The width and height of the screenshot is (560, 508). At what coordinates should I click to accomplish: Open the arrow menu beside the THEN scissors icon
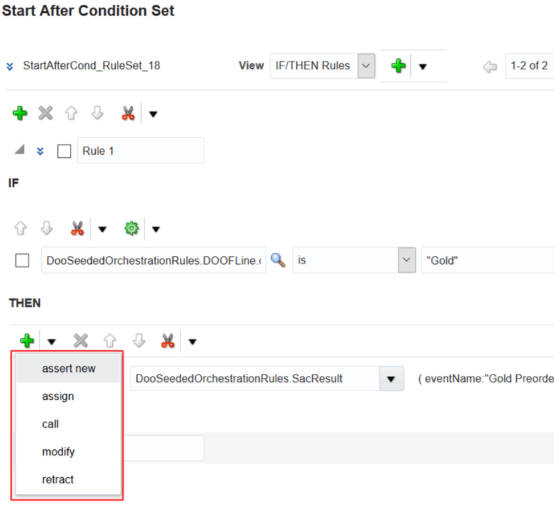(x=192, y=342)
